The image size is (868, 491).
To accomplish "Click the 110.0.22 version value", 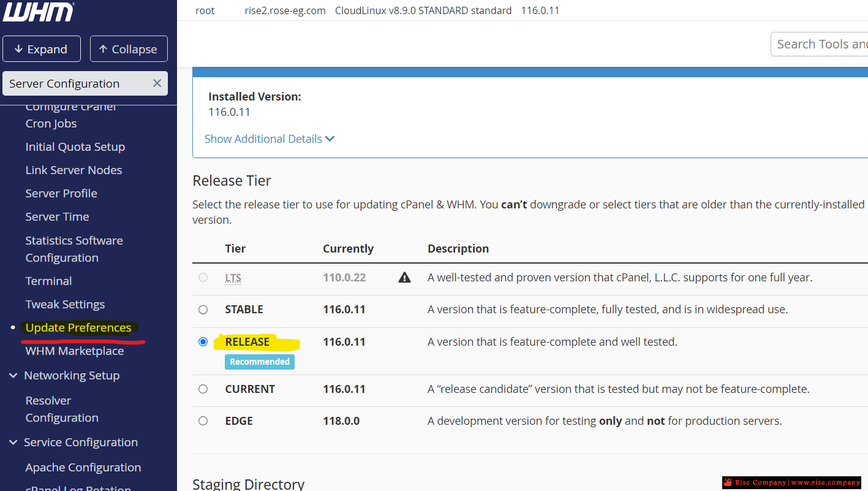I will [x=344, y=278].
